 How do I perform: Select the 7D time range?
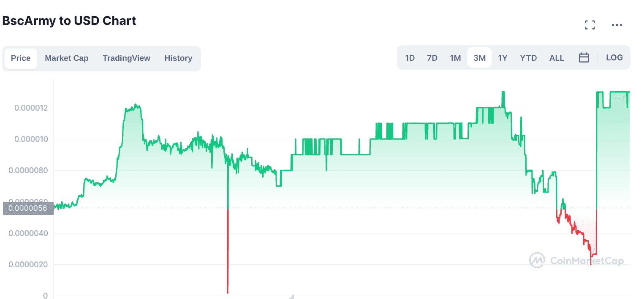(432, 58)
